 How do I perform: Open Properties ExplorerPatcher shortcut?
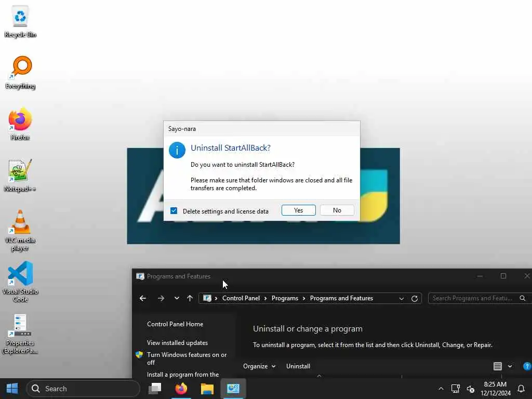(x=20, y=334)
